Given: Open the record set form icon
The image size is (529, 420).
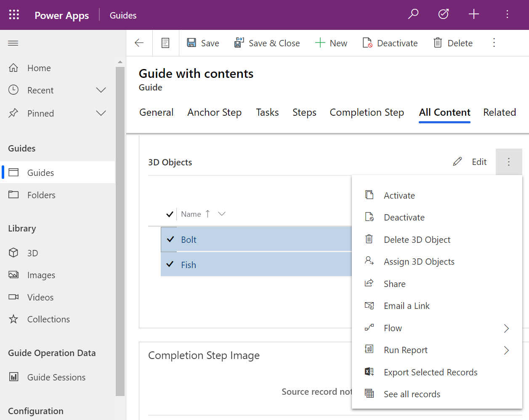Looking at the screenshot, I should 165,43.
